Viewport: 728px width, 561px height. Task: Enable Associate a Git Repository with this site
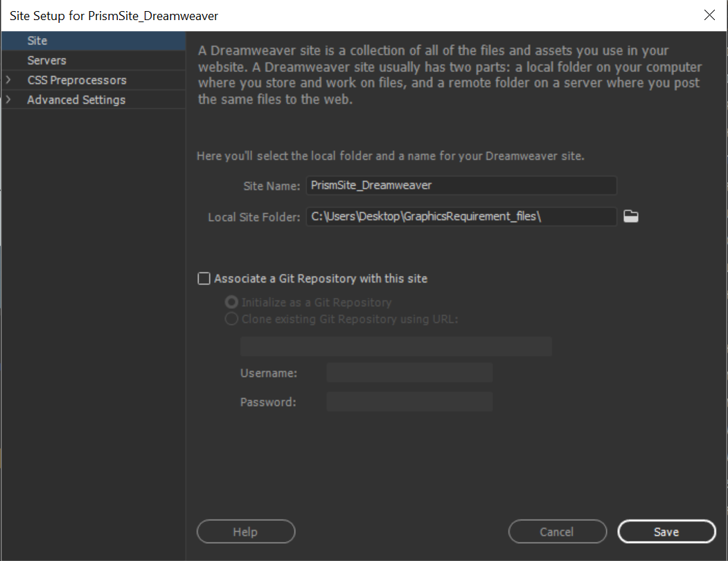click(204, 278)
